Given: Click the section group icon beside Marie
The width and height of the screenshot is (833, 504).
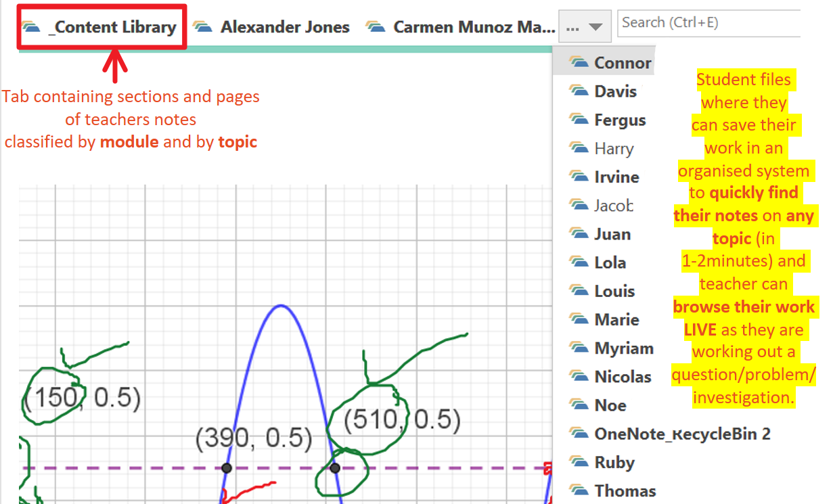Looking at the screenshot, I should click(579, 319).
